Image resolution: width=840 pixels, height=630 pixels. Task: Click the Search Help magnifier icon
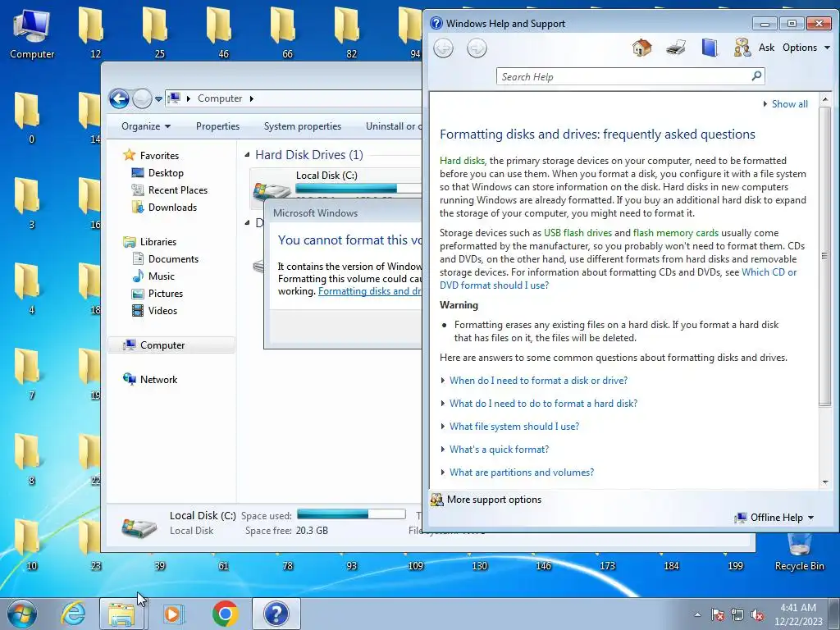(756, 76)
